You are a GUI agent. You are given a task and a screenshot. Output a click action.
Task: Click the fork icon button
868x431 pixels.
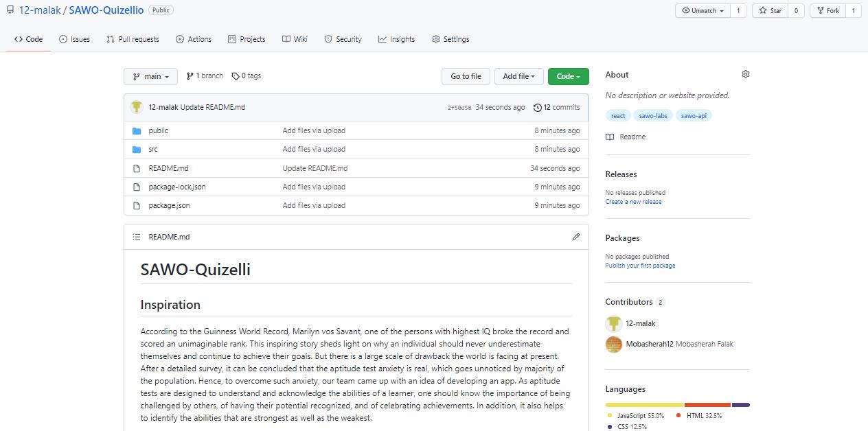(827, 11)
